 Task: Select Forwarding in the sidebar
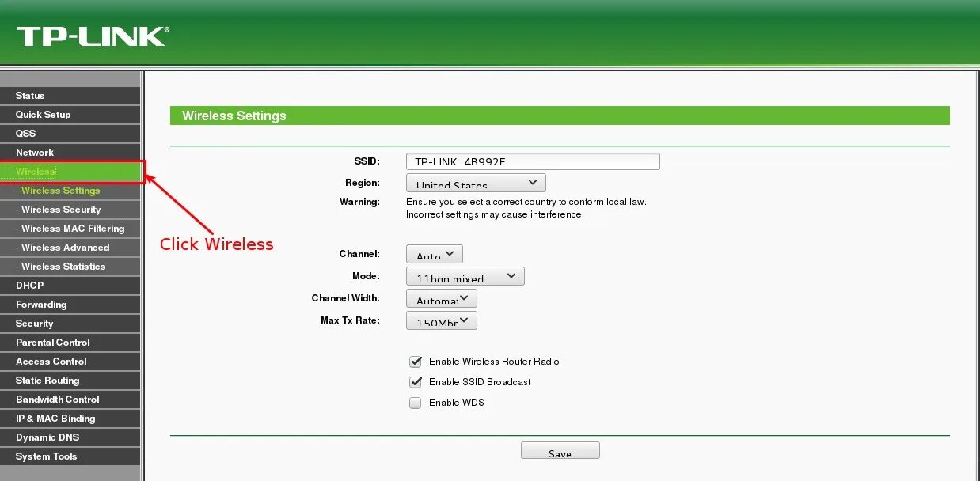[70, 305]
